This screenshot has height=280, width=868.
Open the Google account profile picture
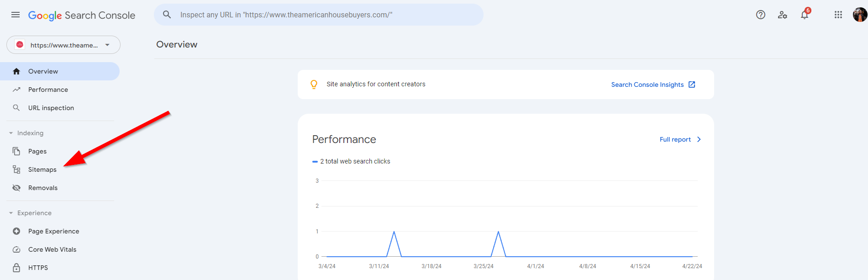click(x=860, y=15)
